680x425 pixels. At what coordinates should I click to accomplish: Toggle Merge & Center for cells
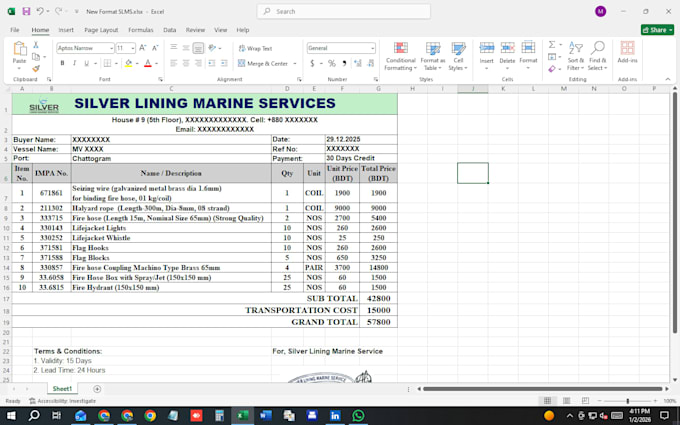[x=263, y=63]
